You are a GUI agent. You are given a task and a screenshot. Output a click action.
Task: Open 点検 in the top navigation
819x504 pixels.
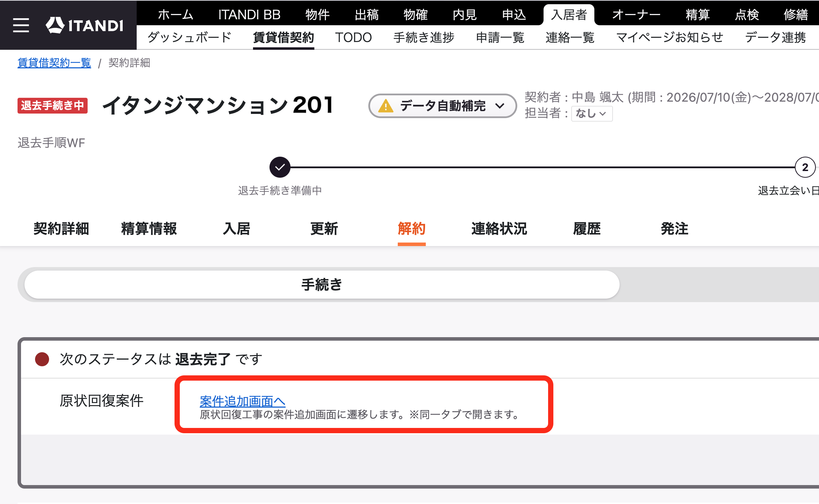pos(747,15)
